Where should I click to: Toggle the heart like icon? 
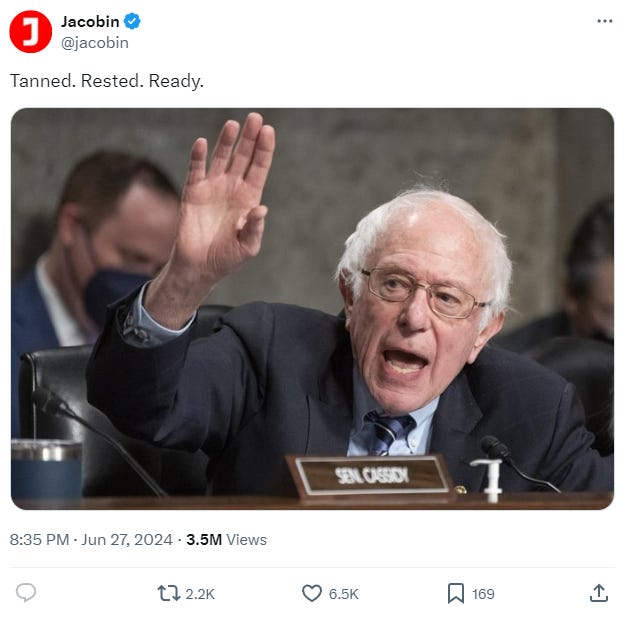pyautogui.click(x=312, y=593)
